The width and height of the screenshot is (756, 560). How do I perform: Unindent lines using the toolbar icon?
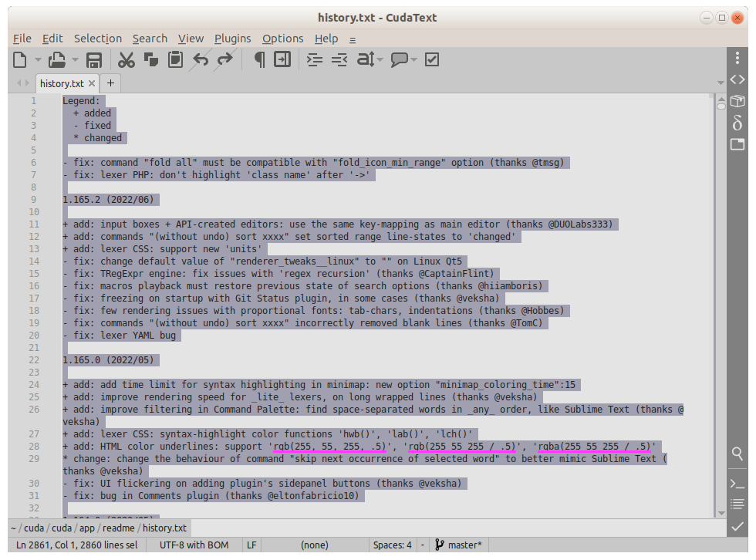pyautogui.click(x=339, y=59)
